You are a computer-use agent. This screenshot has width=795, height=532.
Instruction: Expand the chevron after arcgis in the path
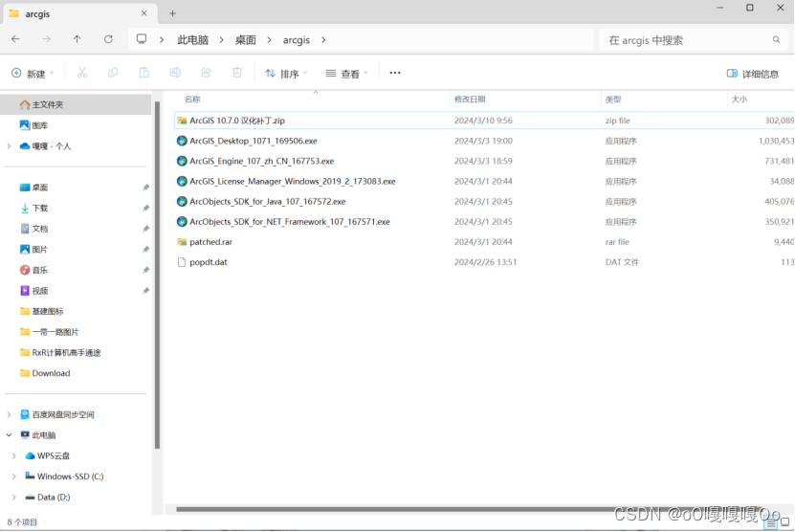[323, 39]
